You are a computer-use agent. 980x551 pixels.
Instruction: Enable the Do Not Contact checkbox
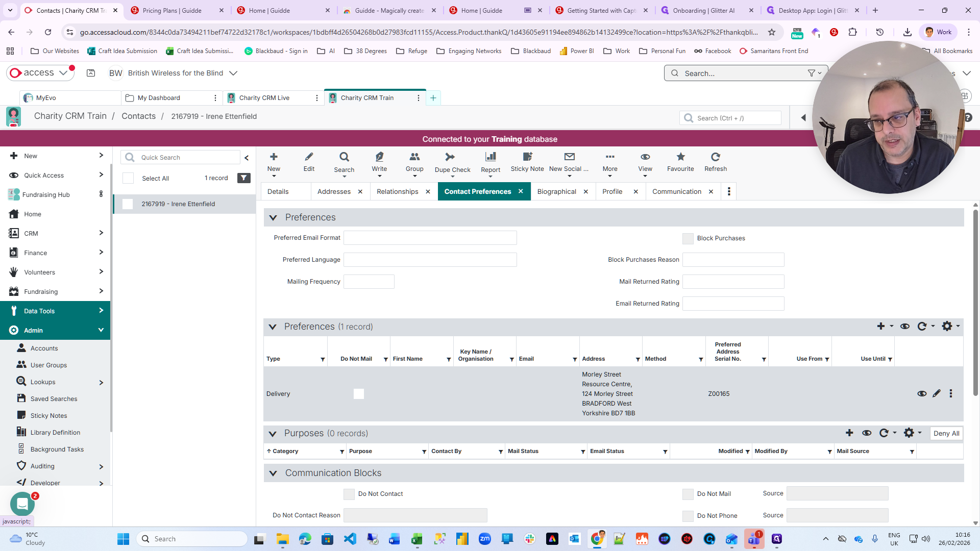tap(349, 494)
